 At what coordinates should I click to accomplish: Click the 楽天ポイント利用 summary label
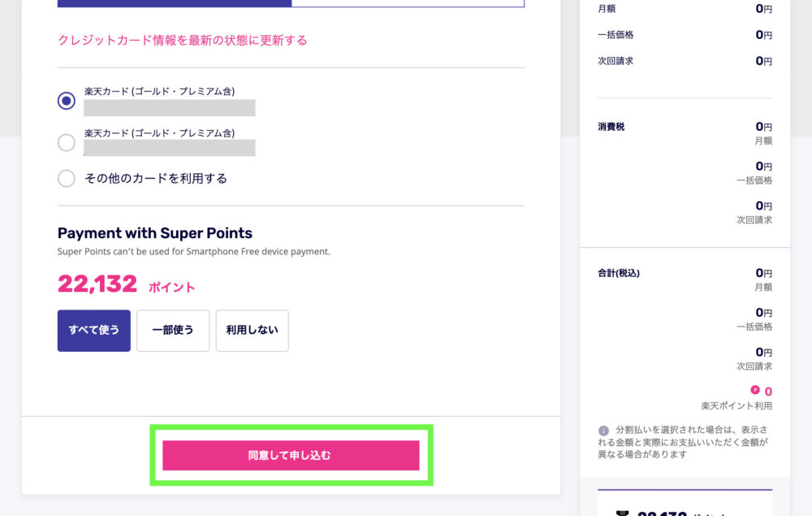736,405
